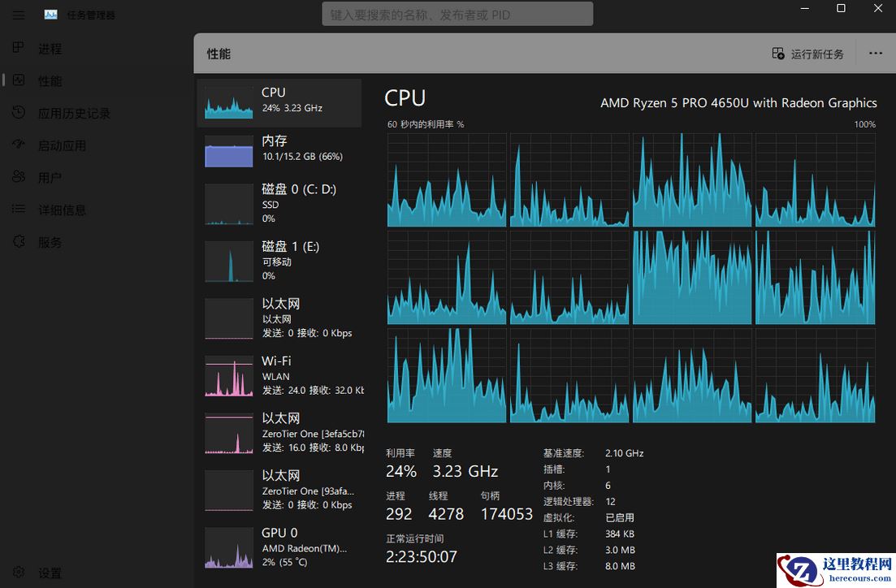
Task: Open the GPU 0 performance entry
Action: coord(279,547)
